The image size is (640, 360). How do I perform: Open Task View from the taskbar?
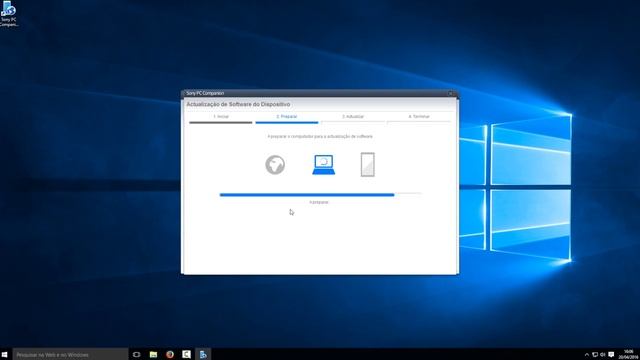(x=136, y=354)
